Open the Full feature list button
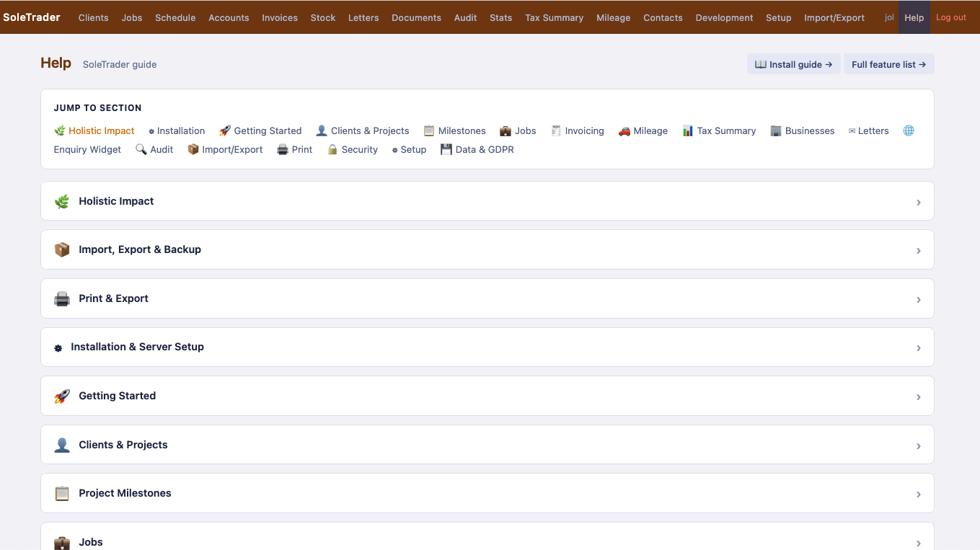Image resolution: width=980 pixels, height=550 pixels. [888, 64]
